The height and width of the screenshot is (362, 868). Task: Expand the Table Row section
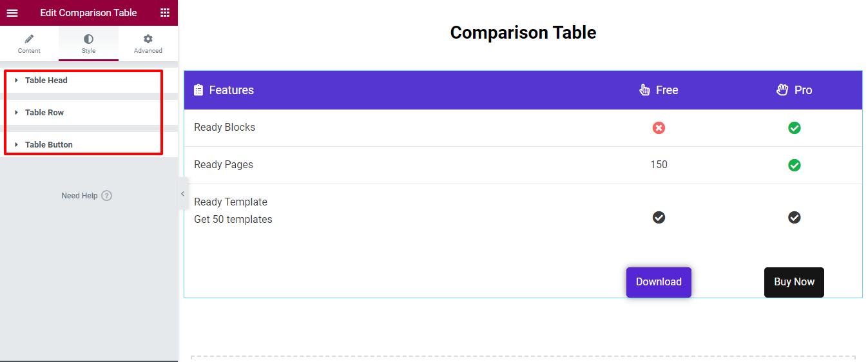(44, 113)
